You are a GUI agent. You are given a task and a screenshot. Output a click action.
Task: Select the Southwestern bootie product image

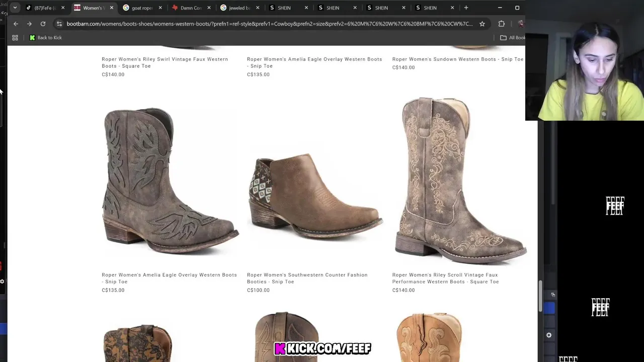tap(315, 198)
